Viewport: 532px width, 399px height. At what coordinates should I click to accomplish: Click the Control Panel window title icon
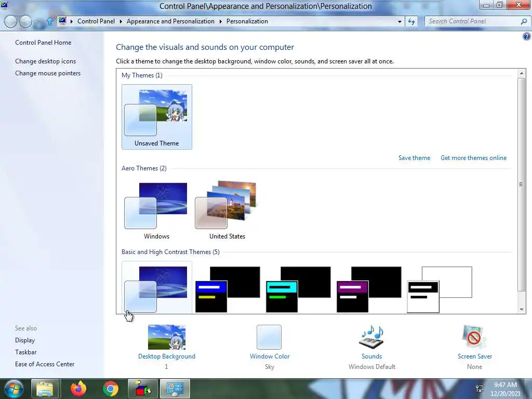(x=4, y=5)
